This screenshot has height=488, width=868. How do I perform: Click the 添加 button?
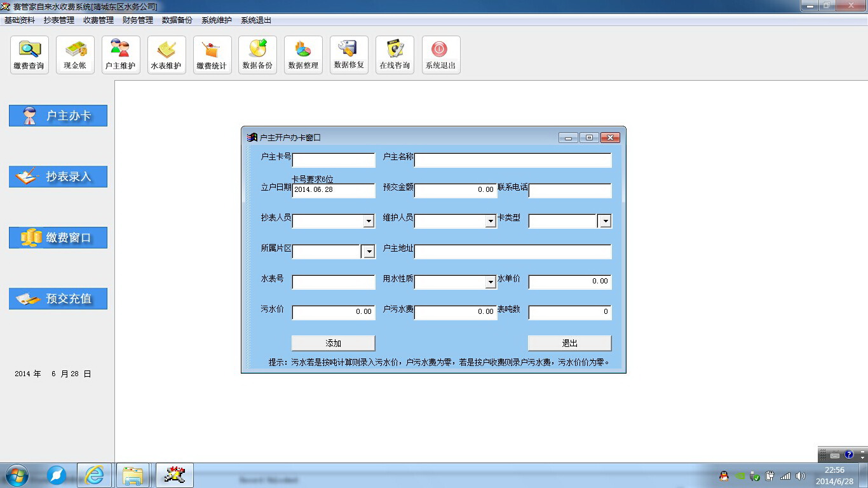click(x=334, y=343)
